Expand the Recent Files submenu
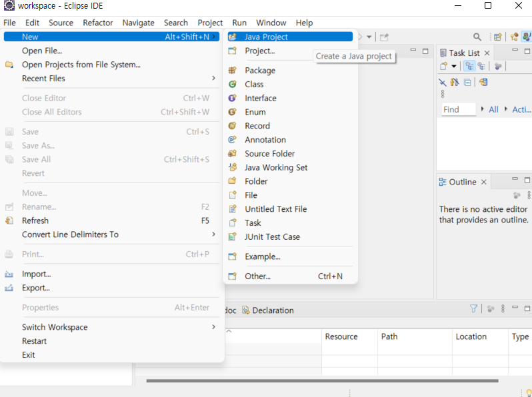 coord(213,78)
